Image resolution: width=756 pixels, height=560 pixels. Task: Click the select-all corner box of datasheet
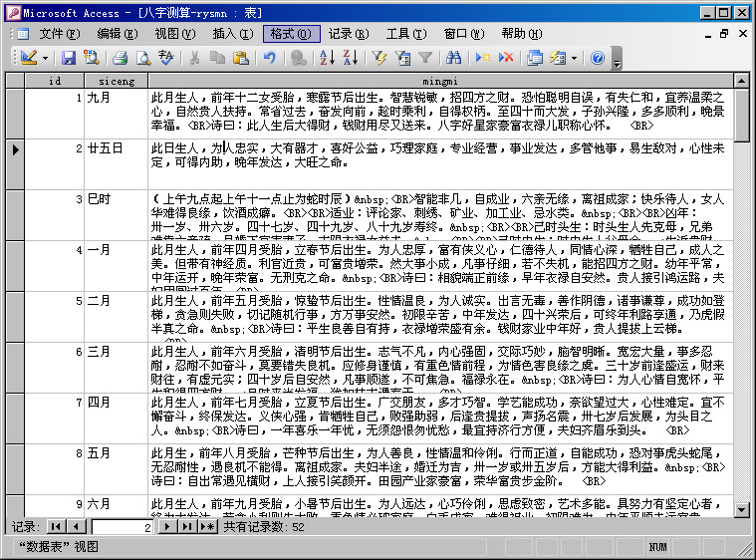pyautogui.click(x=15, y=81)
